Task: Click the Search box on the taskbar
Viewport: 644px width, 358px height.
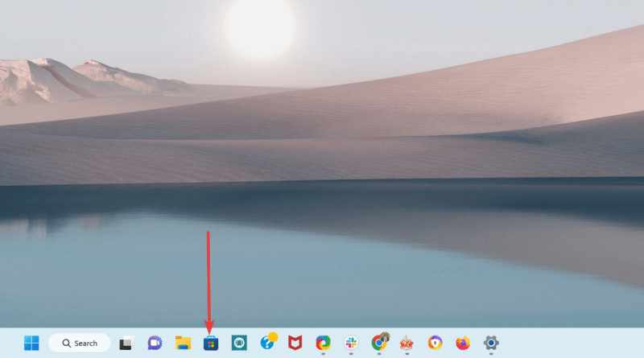Action: [78, 343]
